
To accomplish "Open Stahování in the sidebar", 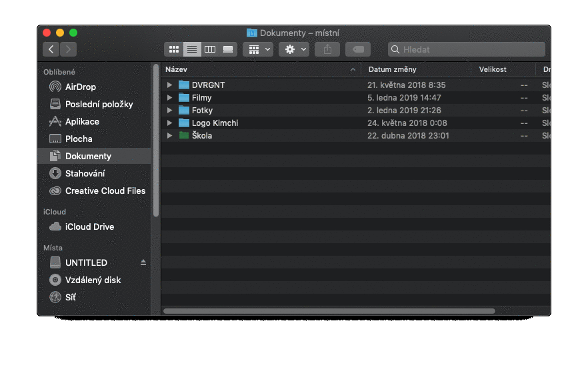I will pyautogui.click(x=85, y=173).
